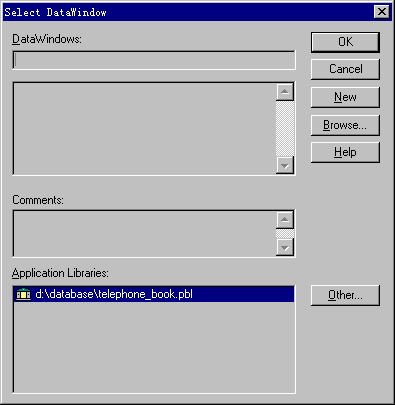
Task: Click the Comments box scroll-down arrow
Action: click(285, 248)
